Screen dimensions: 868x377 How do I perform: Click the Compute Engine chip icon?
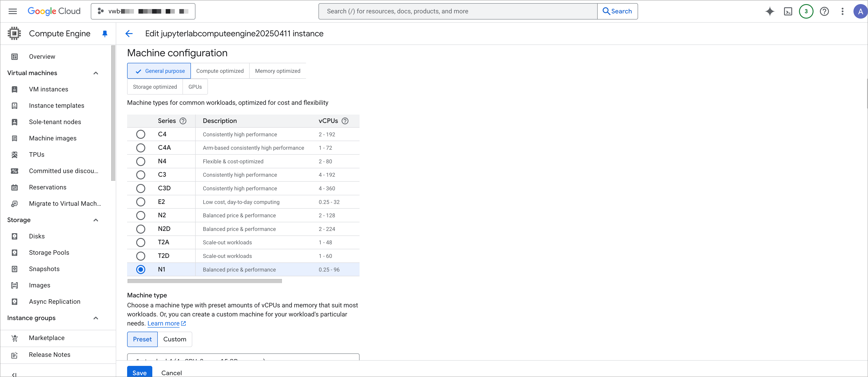14,33
